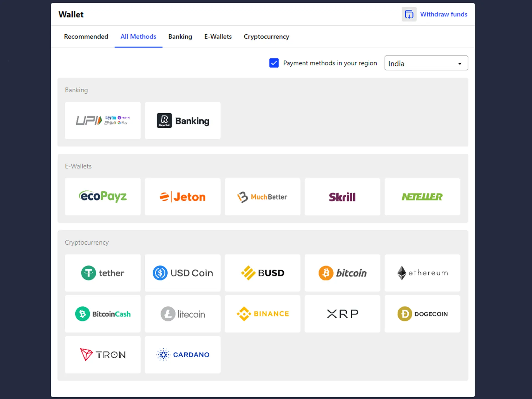The image size is (532, 399).
Task: Select the All Methods tab
Action: point(138,37)
